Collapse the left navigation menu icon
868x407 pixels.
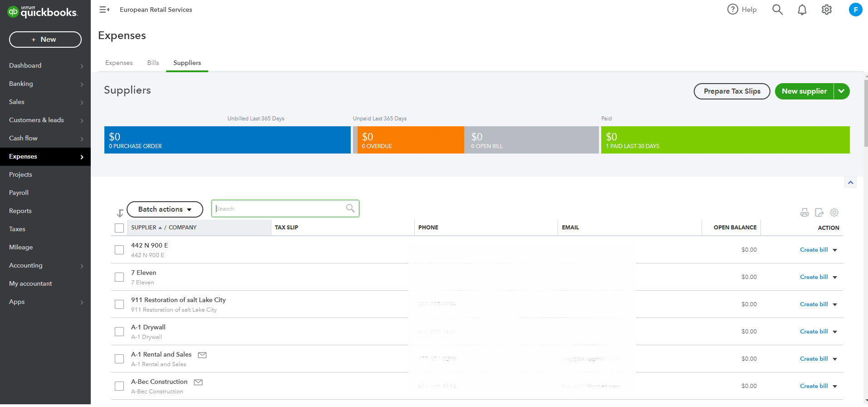pos(104,10)
